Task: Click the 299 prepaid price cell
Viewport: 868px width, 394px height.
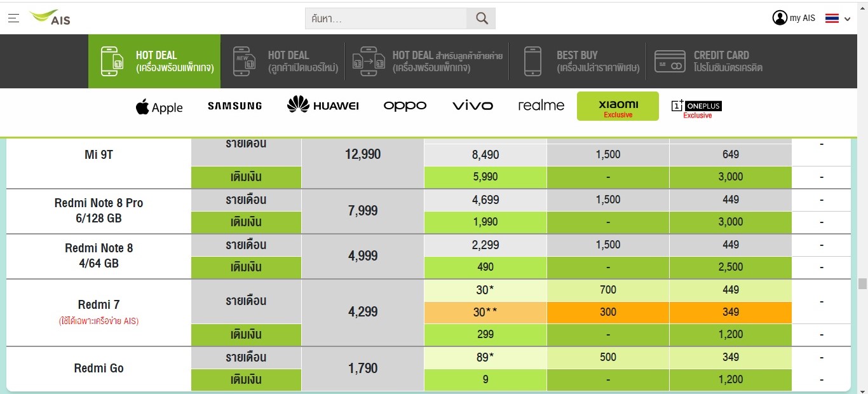Action: click(485, 335)
